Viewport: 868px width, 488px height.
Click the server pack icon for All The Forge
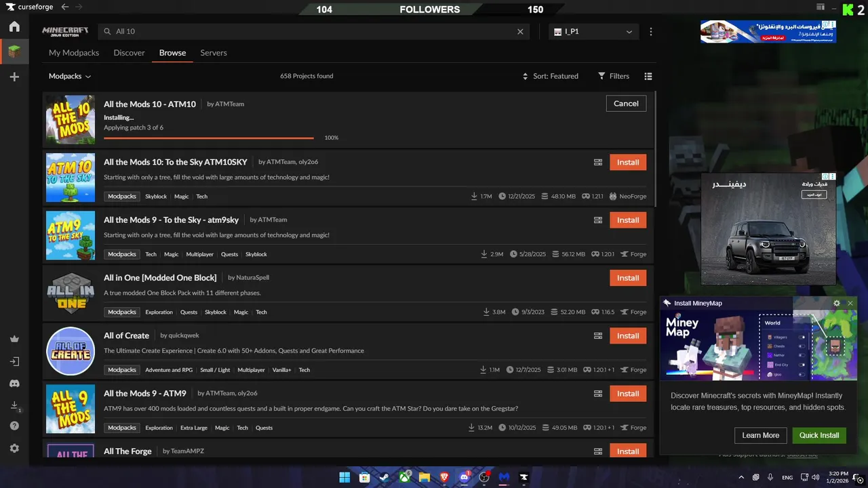coord(598,451)
